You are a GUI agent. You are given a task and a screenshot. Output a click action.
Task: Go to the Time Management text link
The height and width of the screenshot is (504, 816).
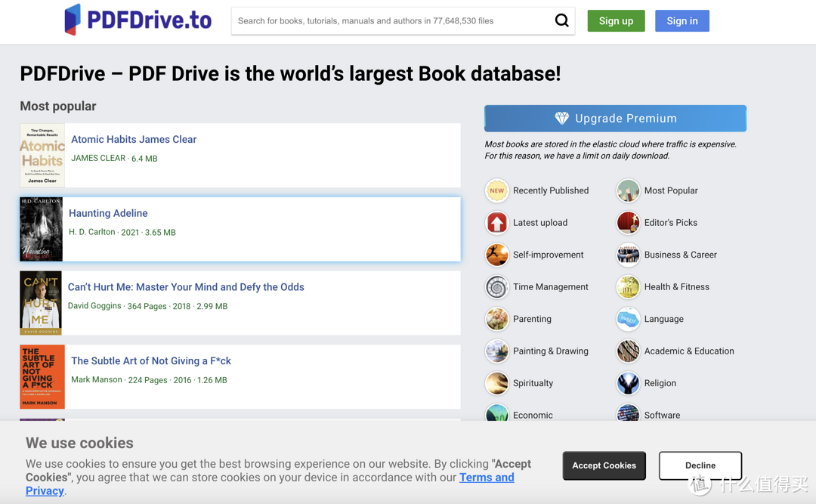coord(551,287)
